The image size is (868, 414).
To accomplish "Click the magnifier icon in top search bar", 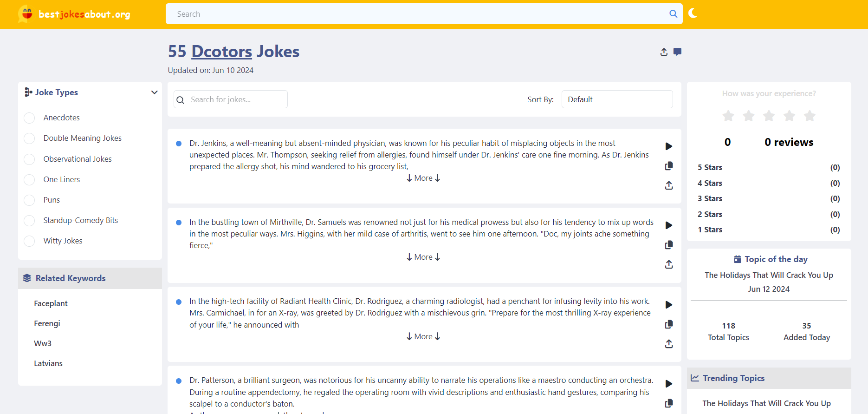I will (x=673, y=14).
